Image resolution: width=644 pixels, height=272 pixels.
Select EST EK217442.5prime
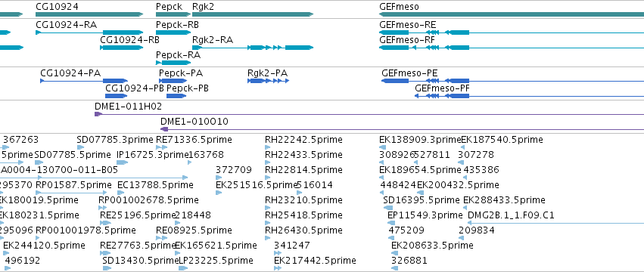coord(315,261)
